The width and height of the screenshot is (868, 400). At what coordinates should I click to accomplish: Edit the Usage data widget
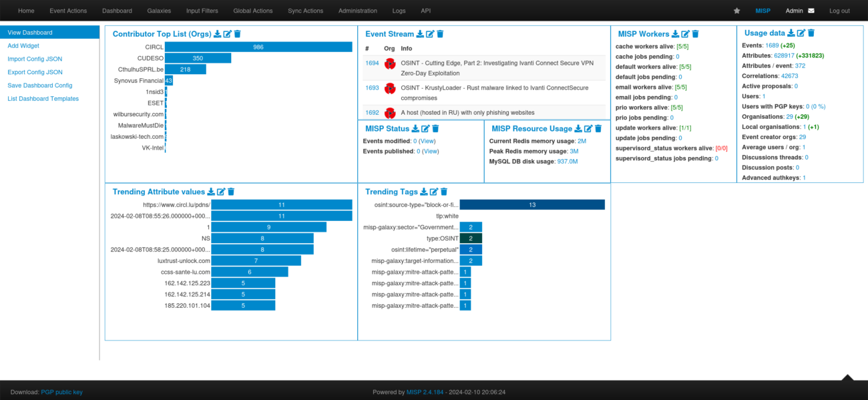tap(801, 32)
